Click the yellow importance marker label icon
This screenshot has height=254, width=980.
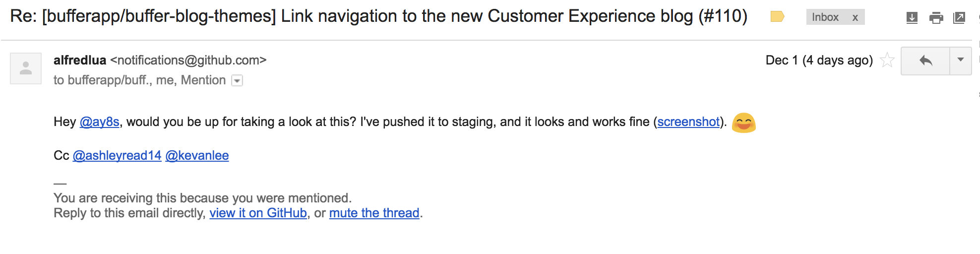tap(777, 17)
